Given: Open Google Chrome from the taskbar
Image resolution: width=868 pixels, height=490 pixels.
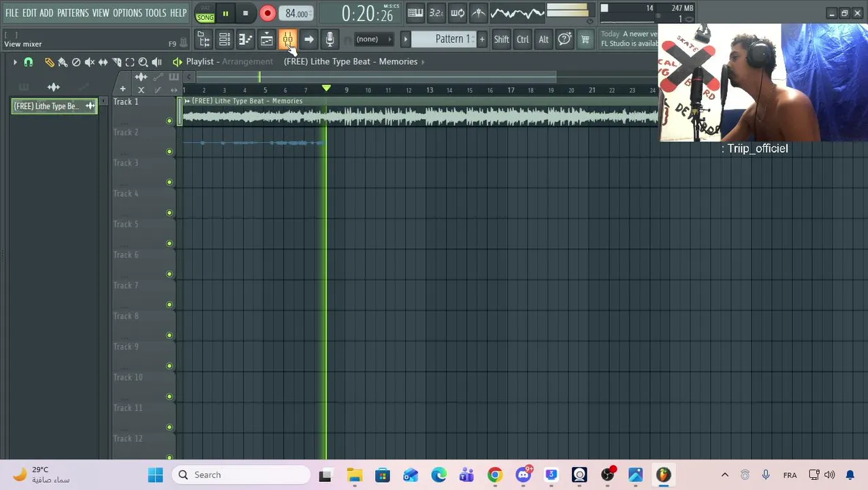Looking at the screenshot, I should pyautogui.click(x=495, y=475).
